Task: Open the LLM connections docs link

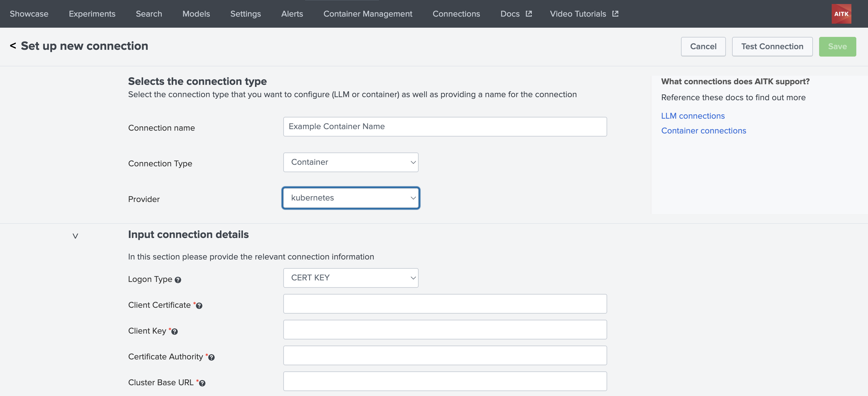Action: click(693, 116)
